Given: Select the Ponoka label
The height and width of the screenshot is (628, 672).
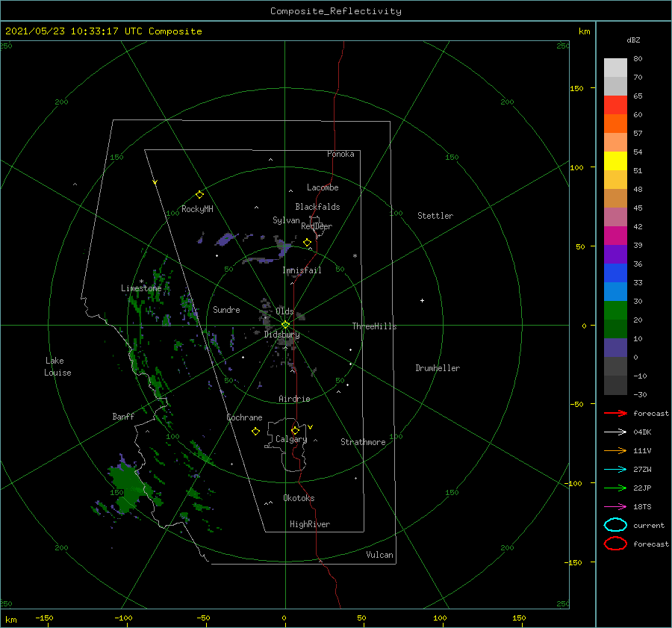Looking at the screenshot, I should (340, 154).
